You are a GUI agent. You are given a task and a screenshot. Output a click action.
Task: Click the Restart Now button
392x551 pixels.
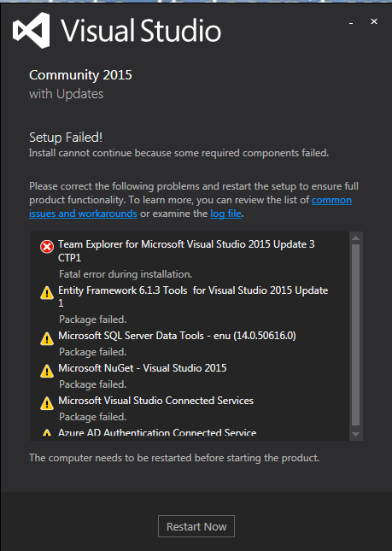(196, 526)
